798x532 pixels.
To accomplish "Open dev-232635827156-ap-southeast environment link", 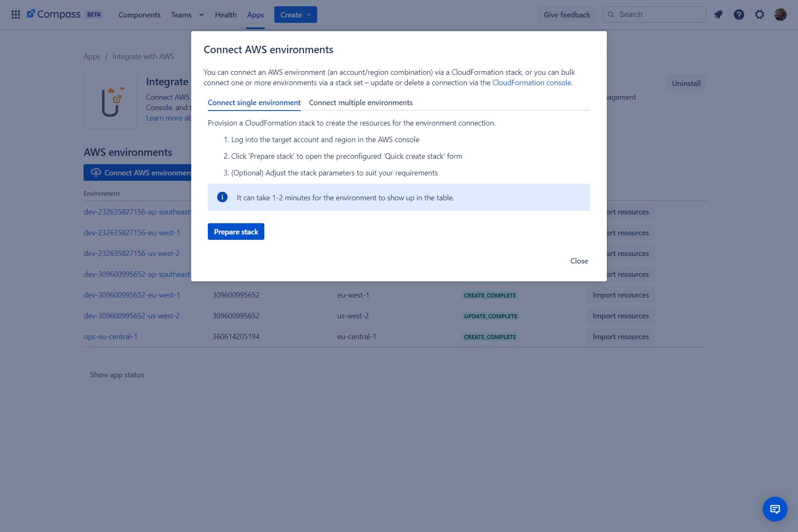I will pos(137,212).
